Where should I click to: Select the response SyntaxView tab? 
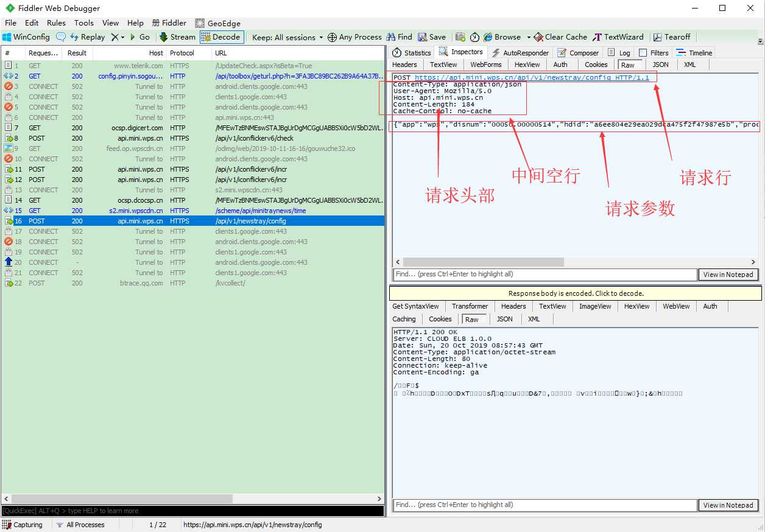[415, 306]
